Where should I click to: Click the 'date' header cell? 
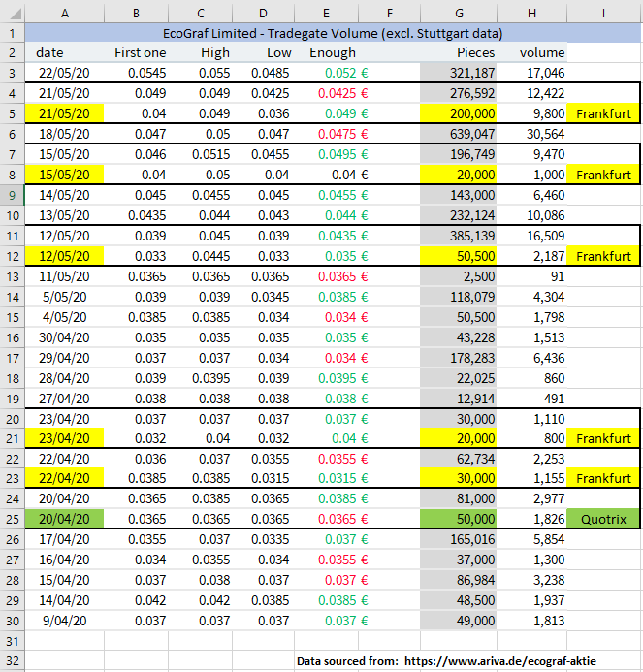[x=64, y=52]
